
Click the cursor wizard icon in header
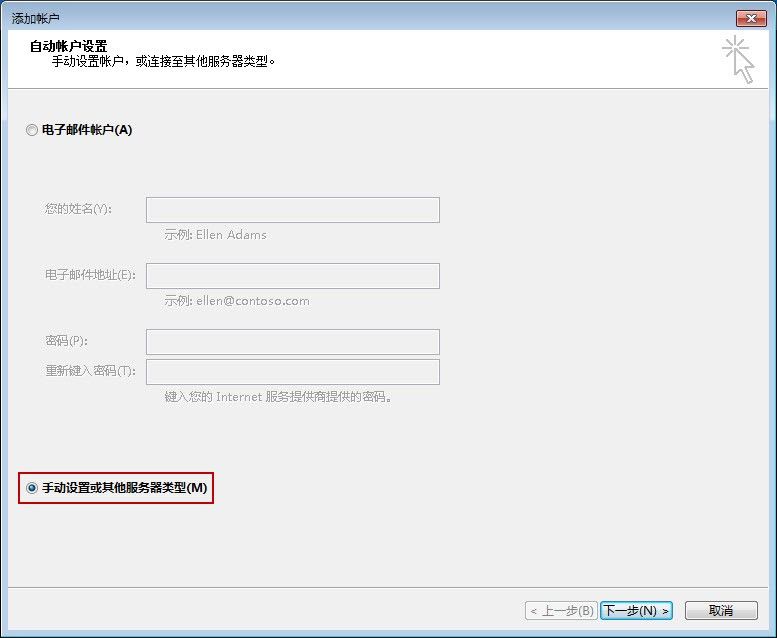pos(738,59)
